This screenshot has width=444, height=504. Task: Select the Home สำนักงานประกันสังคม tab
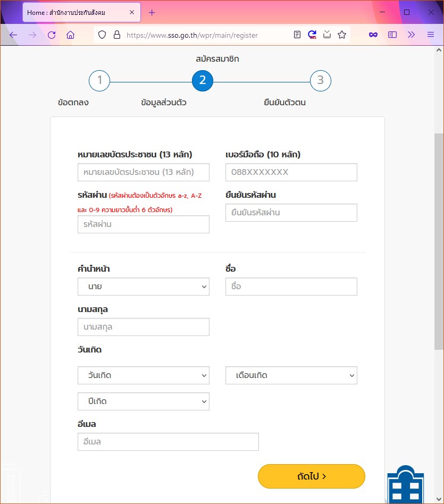[x=74, y=12]
